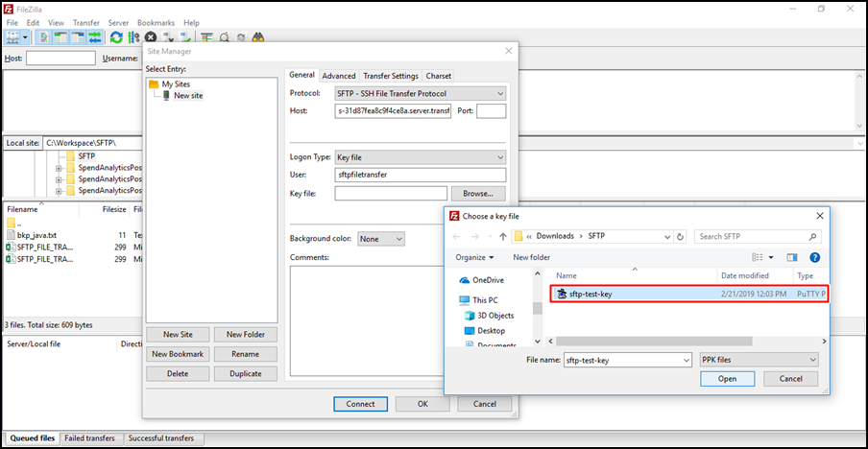Click New folder in file dialog
868x449 pixels.
531,257
